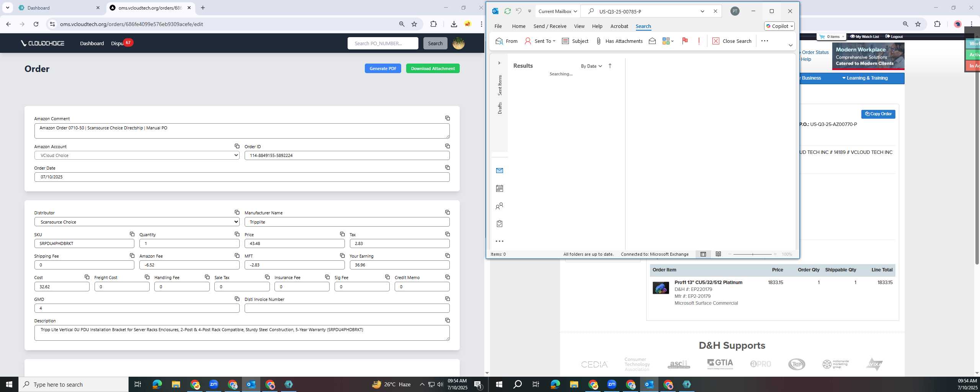Click the Outlook Send/Receive sync icon
This screenshot has height=392, width=980.
pos(507,11)
